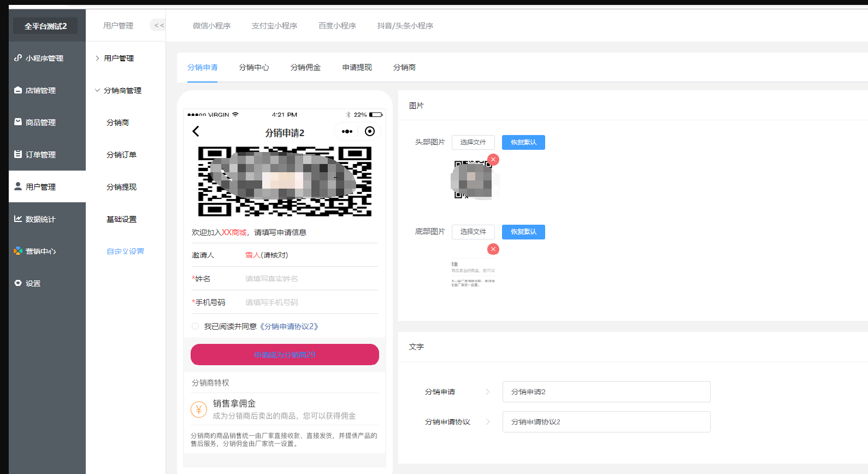Click the chevron next to 分销申请 label
This screenshot has height=474, width=868.
[488, 392]
